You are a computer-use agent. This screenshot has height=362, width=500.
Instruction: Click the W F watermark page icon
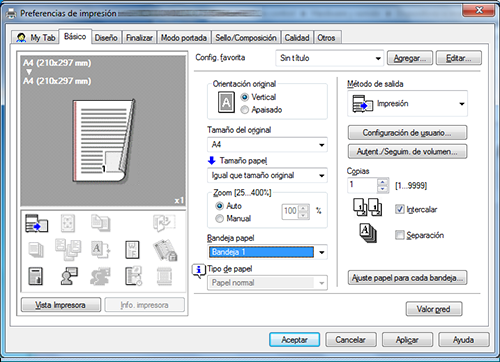(132, 250)
